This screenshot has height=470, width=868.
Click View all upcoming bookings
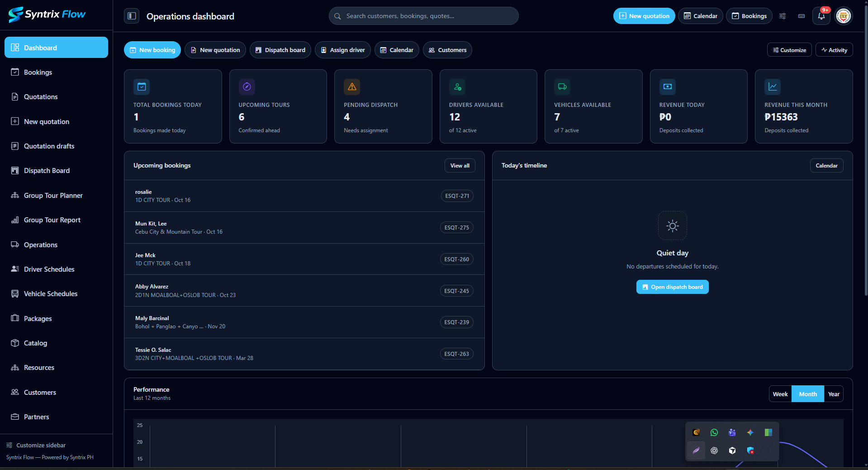click(x=460, y=165)
